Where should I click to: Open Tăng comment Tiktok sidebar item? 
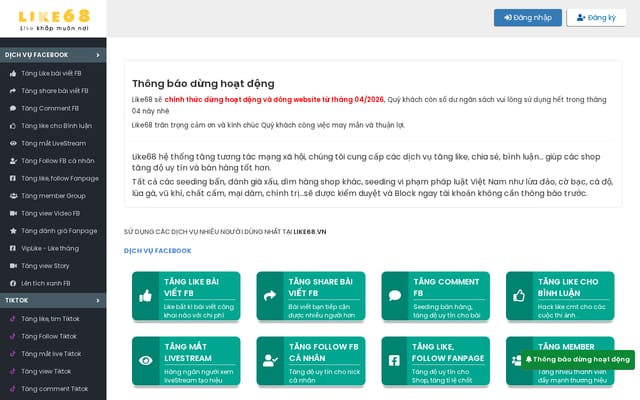[x=53, y=389]
